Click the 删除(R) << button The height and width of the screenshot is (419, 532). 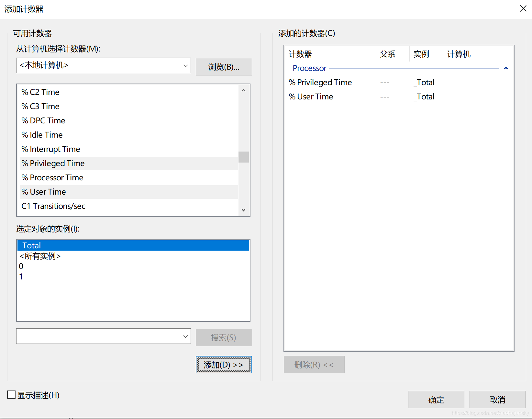[x=314, y=364]
